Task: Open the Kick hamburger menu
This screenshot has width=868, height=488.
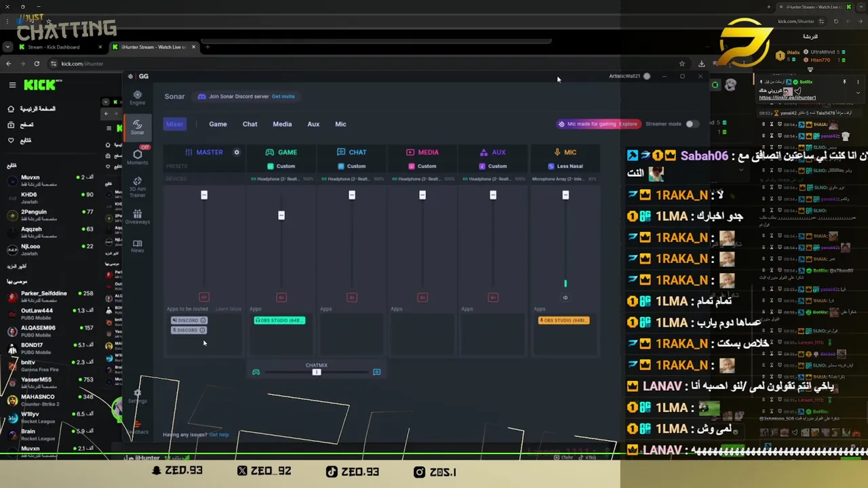Action: [x=12, y=85]
